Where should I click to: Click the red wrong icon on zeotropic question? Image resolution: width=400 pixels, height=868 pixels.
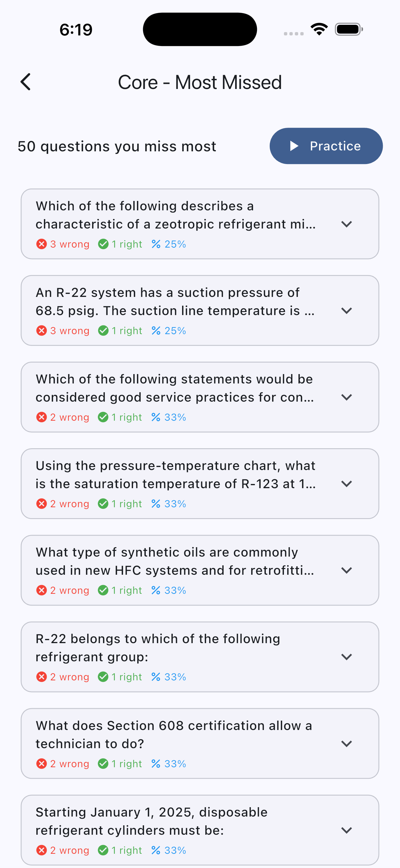tap(42, 244)
